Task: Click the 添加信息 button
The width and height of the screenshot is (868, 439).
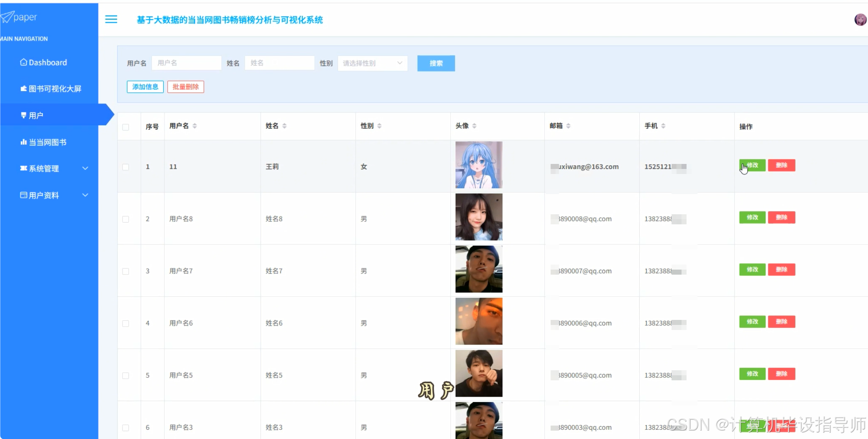Action: click(x=145, y=87)
